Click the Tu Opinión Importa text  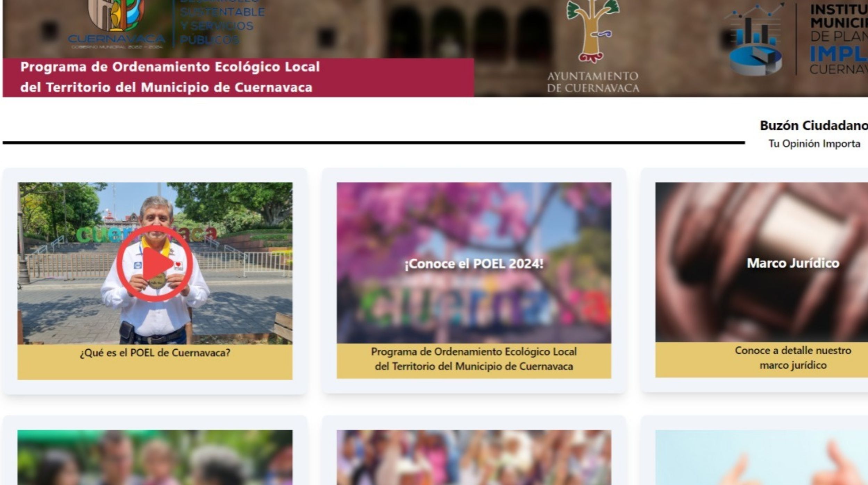click(814, 144)
